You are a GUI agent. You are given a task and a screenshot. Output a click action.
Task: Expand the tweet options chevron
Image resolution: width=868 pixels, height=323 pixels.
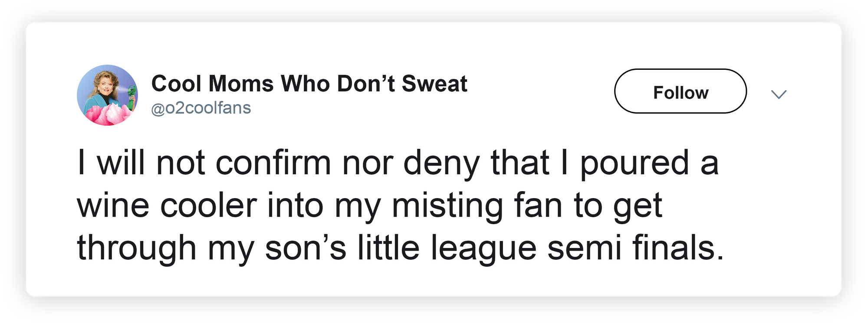coord(779,94)
